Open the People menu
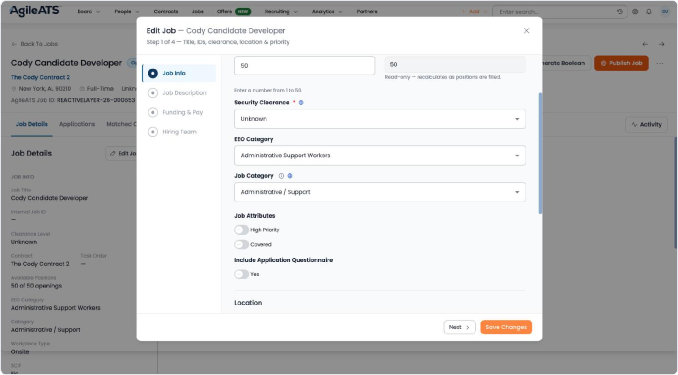 (127, 12)
